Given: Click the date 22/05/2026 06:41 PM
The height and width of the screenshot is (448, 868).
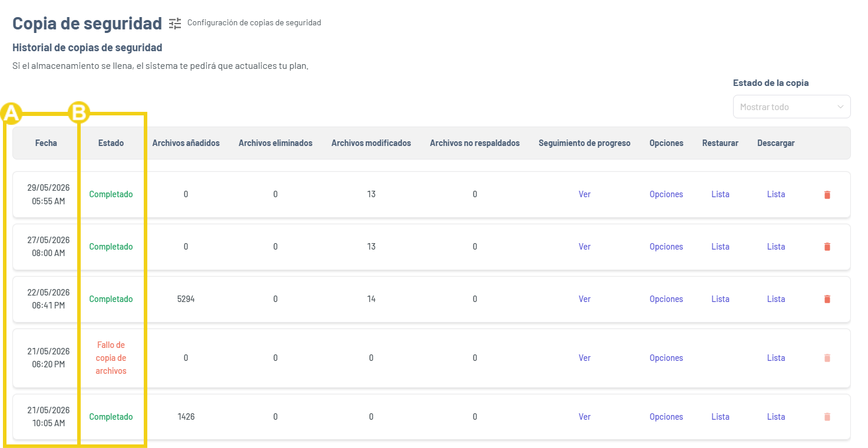Looking at the screenshot, I should [x=48, y=299].
